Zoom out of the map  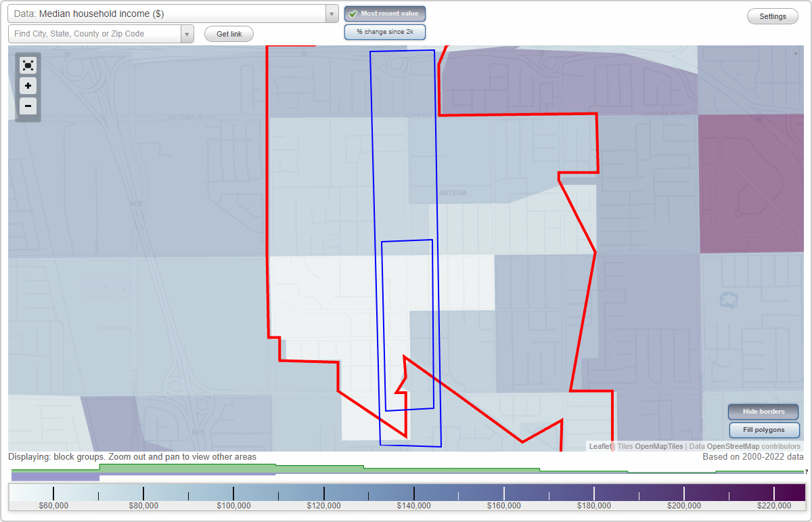[28, 106]
